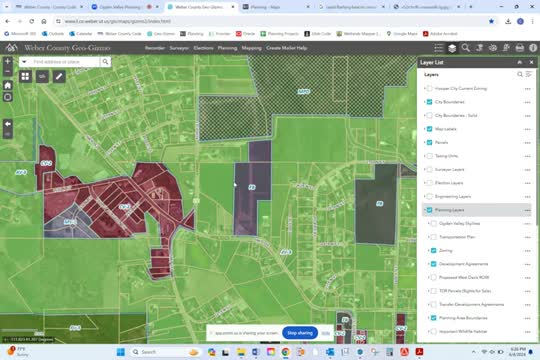This screenshot has width=540, height=360.
Task: Collapse the Planning Layers group
Action: click(x=424, y=210)
